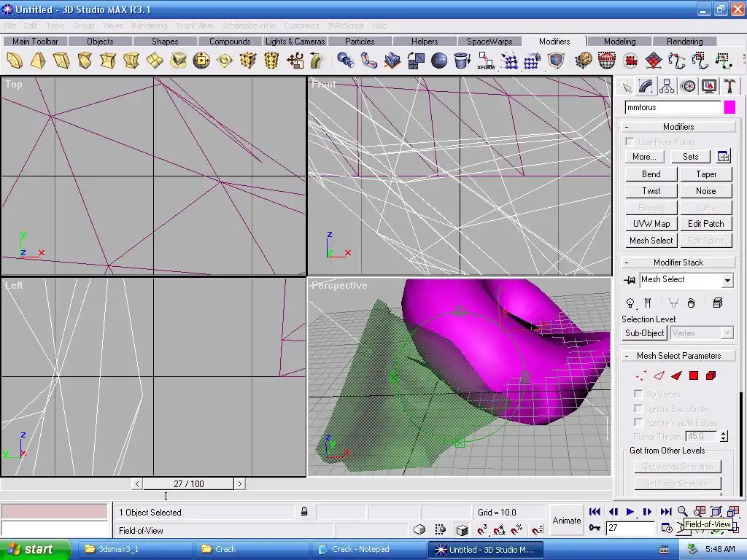Toggle the Percent Snap magnet
Screen dimensions: 747x560
517,529
